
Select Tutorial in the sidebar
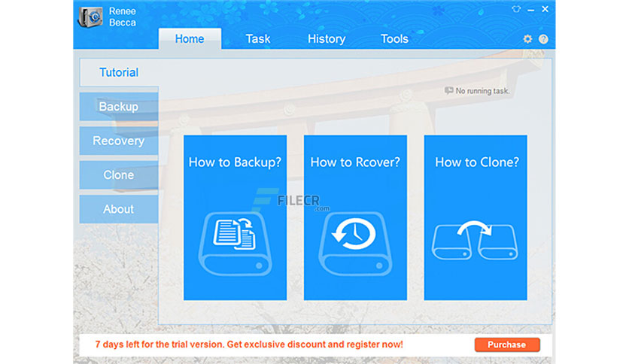click(119, 72)
